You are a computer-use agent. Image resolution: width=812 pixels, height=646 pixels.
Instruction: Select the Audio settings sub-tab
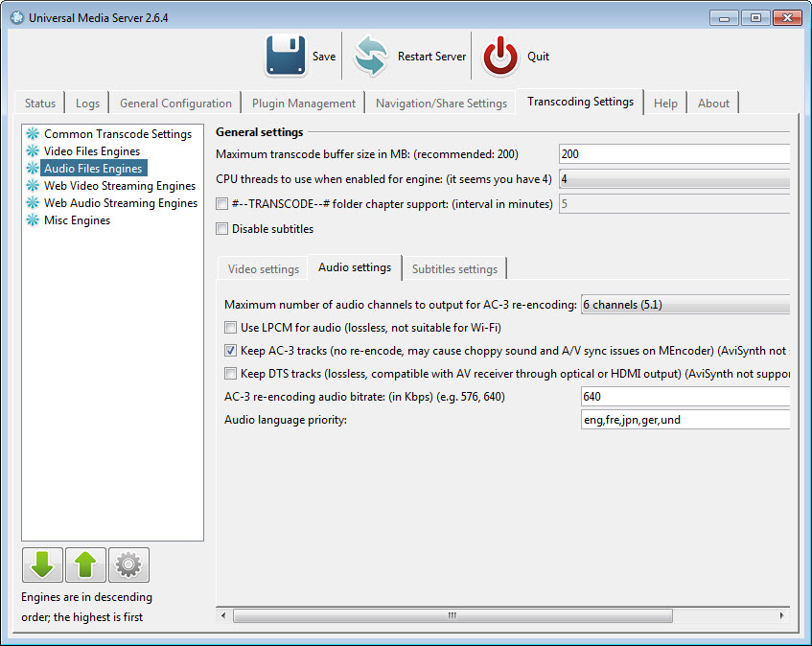click(355, 267)
